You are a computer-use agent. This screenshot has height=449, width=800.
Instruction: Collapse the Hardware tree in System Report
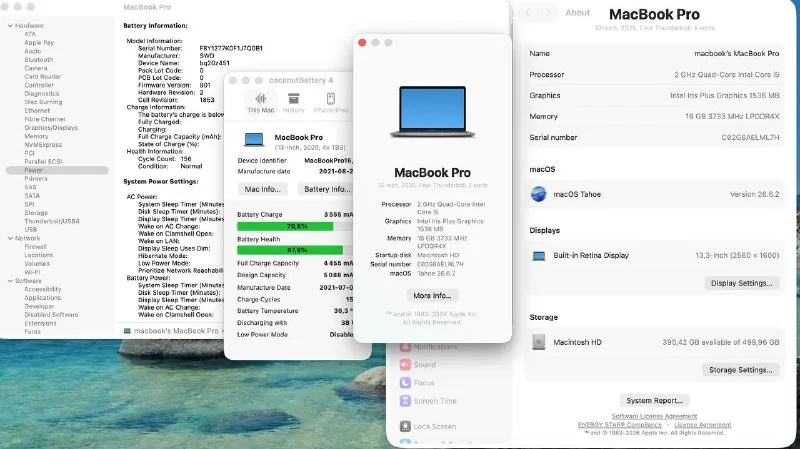(x=10, y=26)
